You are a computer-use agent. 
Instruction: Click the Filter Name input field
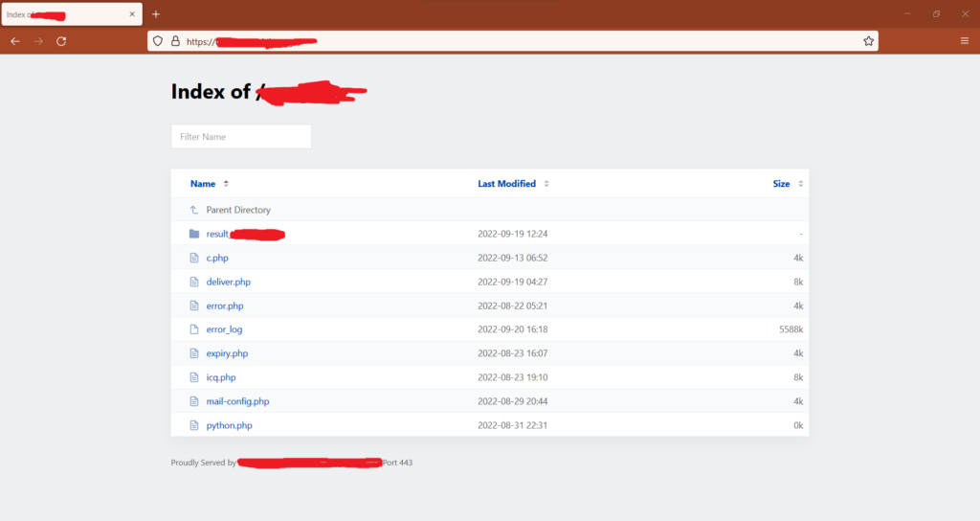[241, 136]
